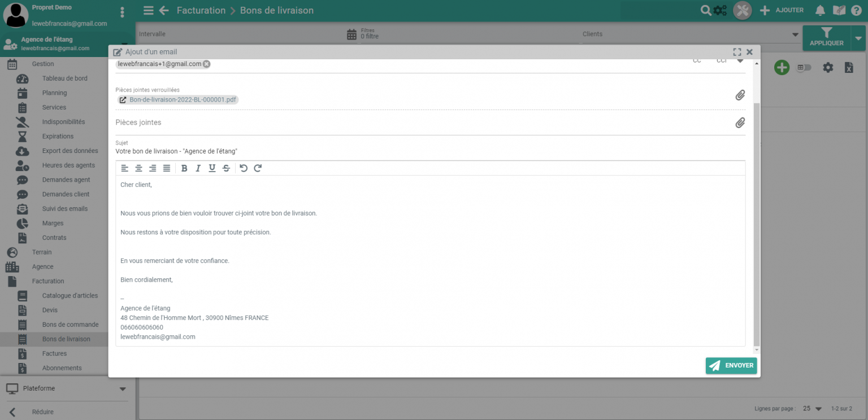This screenshot has width=868, height=420.
Task: Toggle the table view switch near the gear
Action: point(804,67)
